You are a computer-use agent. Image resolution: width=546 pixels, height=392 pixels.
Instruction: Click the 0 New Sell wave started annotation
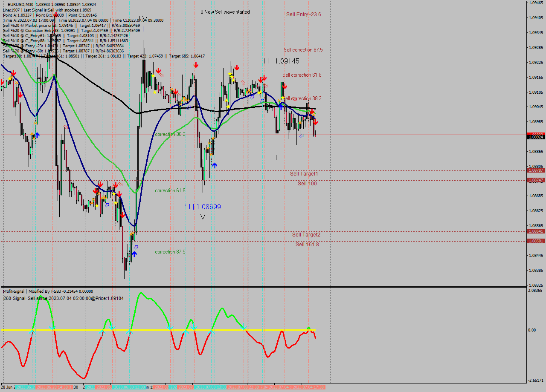coord(224,12)
